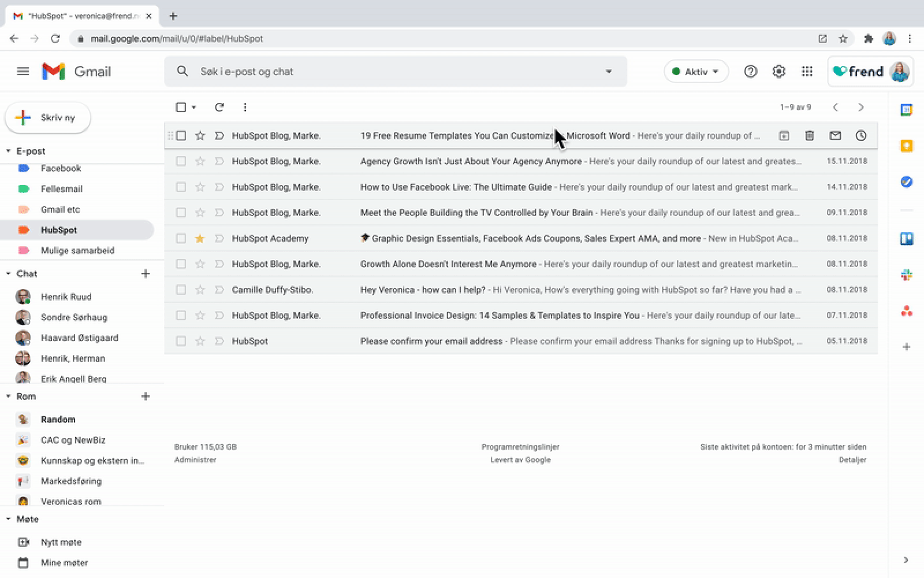
Task: Archive the hovered Resume Templates email
Action: (784, 136)
